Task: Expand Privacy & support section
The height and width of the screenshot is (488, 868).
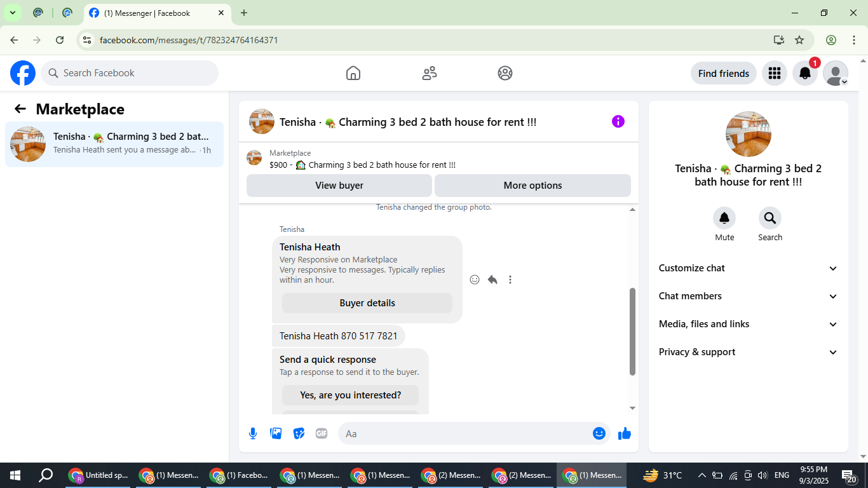Action: [x=748, y=352]
